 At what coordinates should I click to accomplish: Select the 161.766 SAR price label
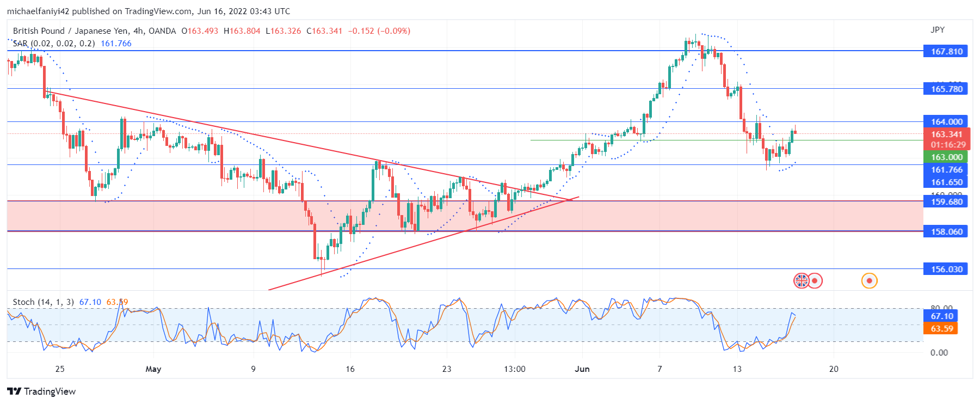point(946,169)
